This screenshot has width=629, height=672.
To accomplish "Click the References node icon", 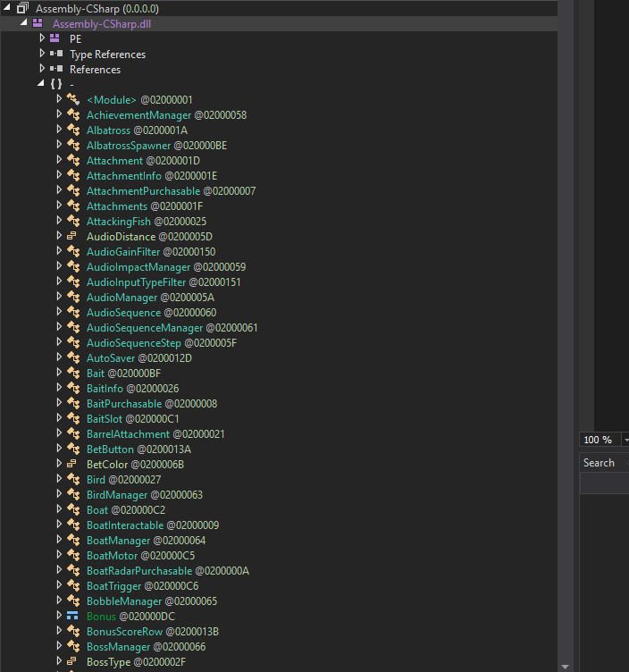I will (56, 69).
